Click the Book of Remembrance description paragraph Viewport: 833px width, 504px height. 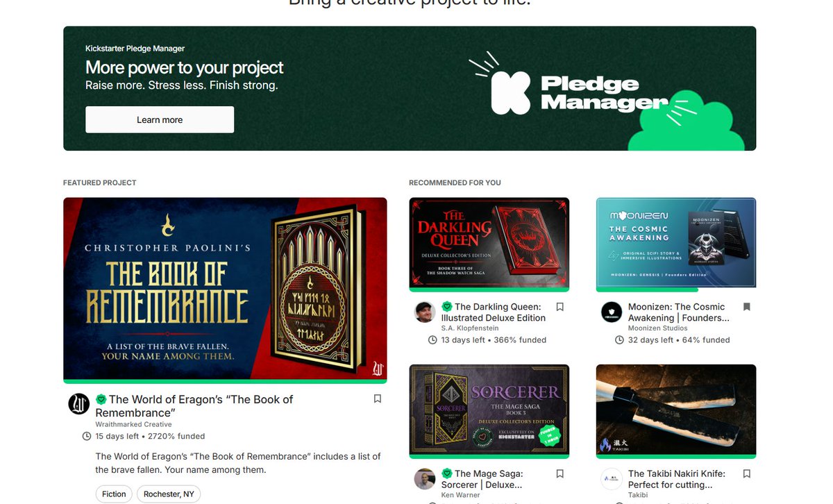(x=238, y=463)
